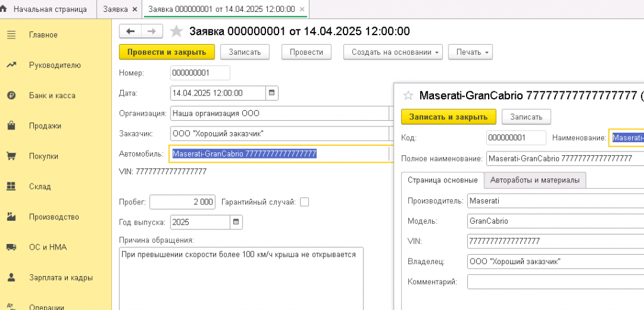The image size is (644, 310).
Task: Open the Автоработы и материалы tab
Action: 535,180
